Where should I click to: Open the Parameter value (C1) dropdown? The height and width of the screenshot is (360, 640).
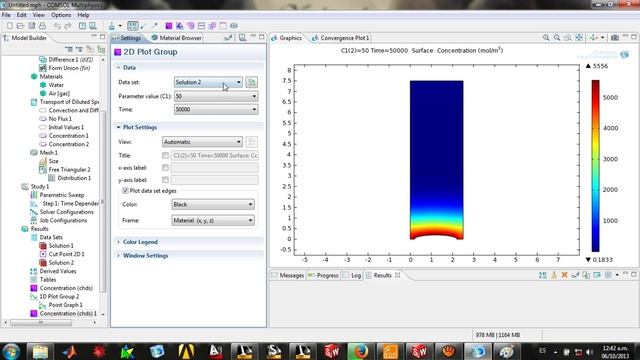tap(216, 96)
